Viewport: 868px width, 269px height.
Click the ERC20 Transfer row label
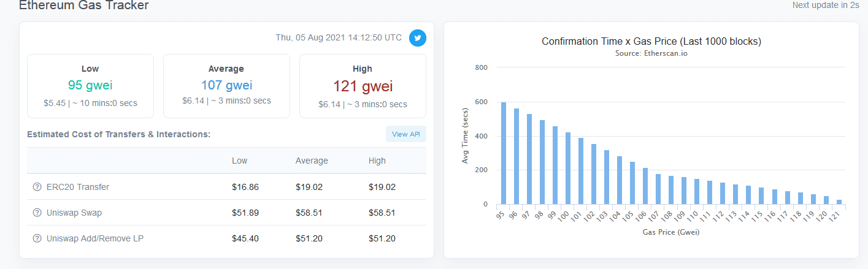pos(78,187)
